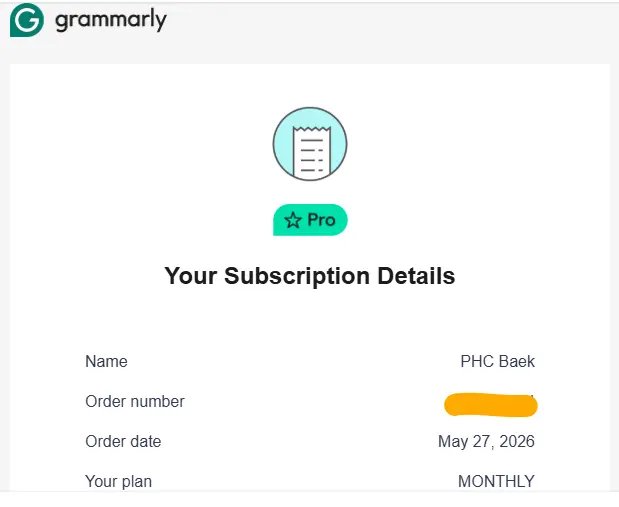
Task: Click the '2026' year in order date
Action: (x=517, y=441)
